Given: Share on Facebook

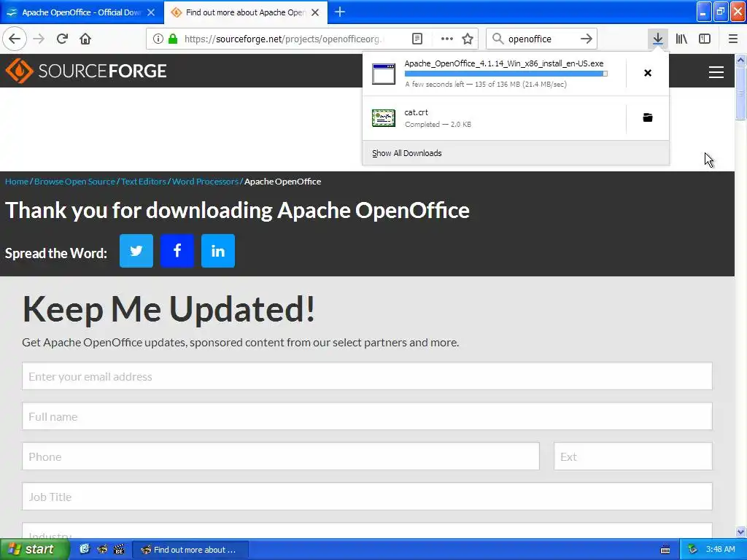Looking at the screenshot, I should click(177, 251).
